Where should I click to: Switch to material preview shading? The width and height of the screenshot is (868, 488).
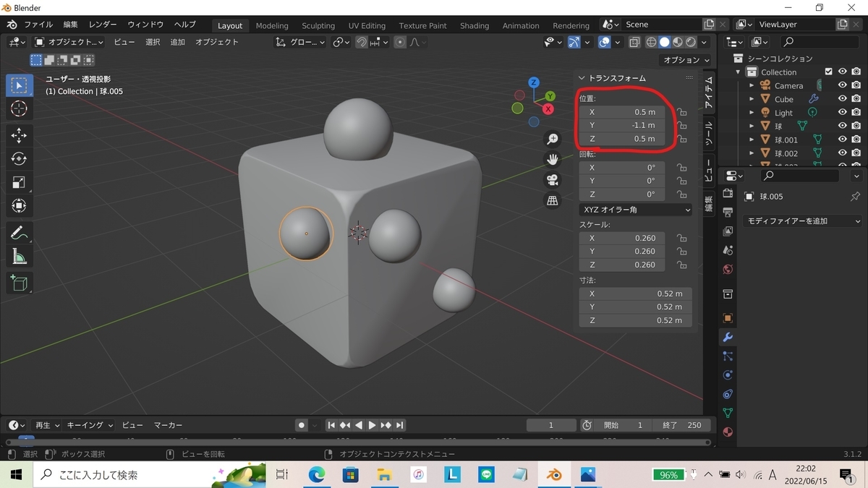coord(678,42)
